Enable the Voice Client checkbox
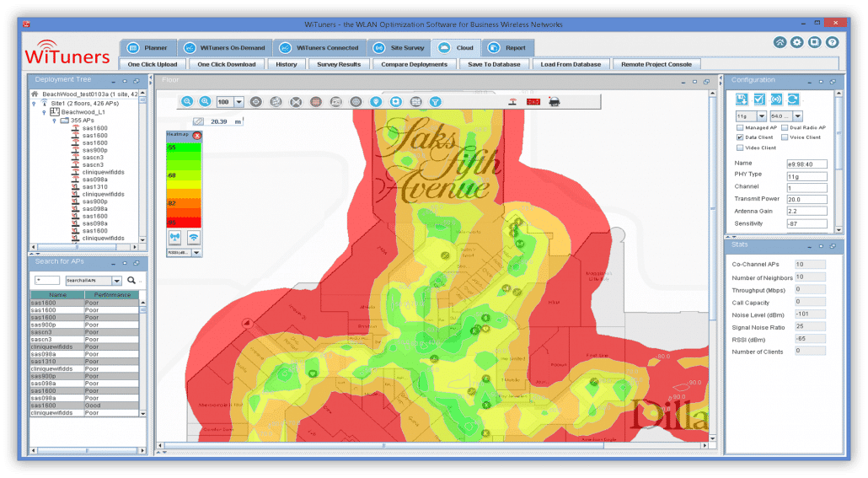868x478 pixels. click(785, 137)
